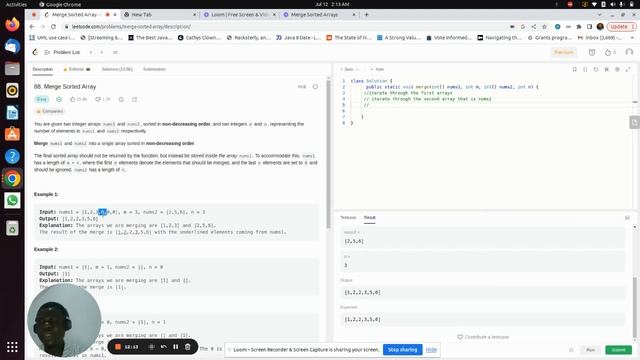Switch to the Submissions tab
Viewport: 640px width, 360px height.
(x=154, y=69)
